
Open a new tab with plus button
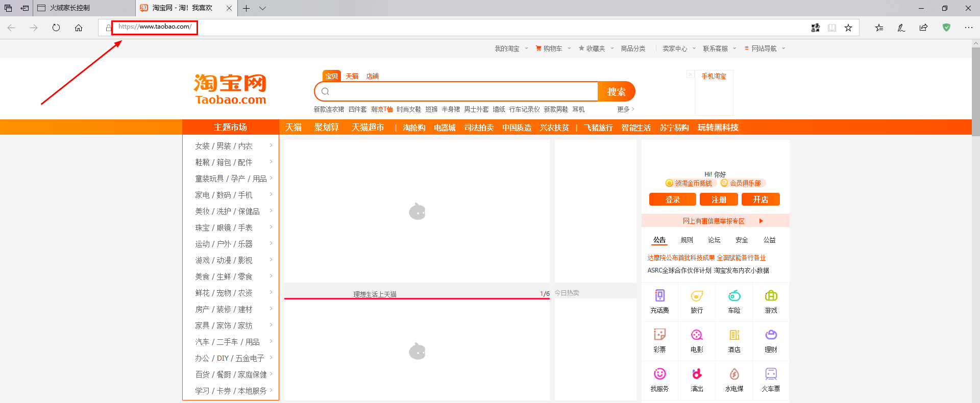(x=246, y=8)
